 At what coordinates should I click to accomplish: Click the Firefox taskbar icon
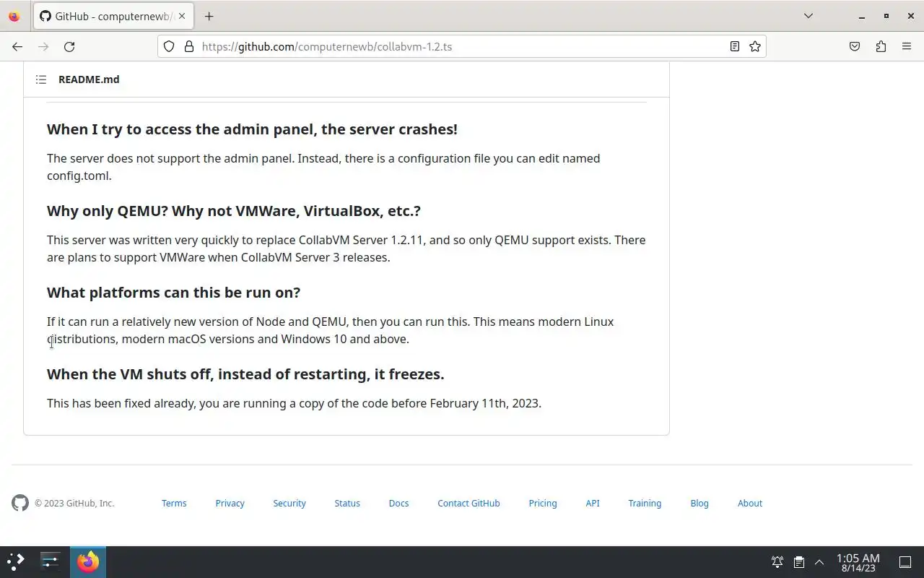(88, 561)
